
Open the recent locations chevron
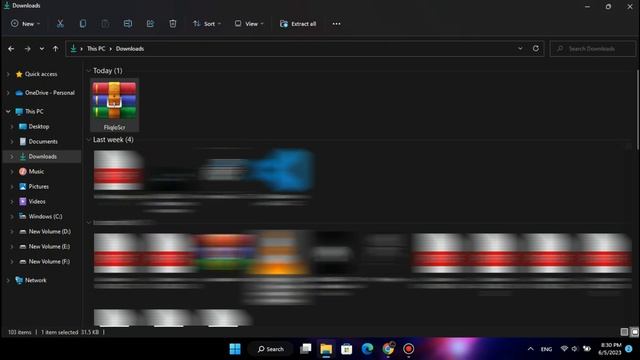click(x=42, y=49)
